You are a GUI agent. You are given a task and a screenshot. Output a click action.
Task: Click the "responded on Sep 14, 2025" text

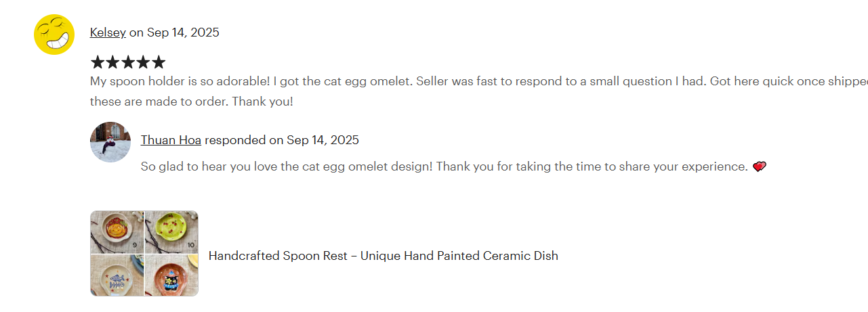[x=282, y=140]
